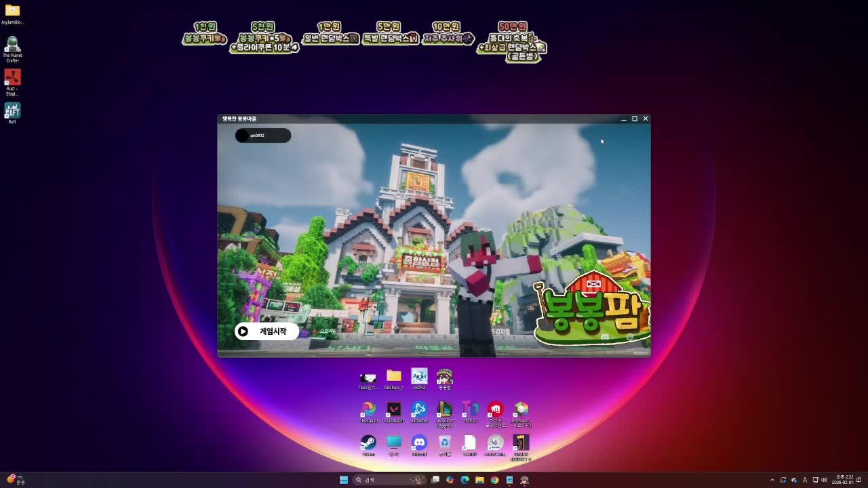
Task: Select the 붕붕팜 character desktop shortcut
Action: tap(445, 380)
